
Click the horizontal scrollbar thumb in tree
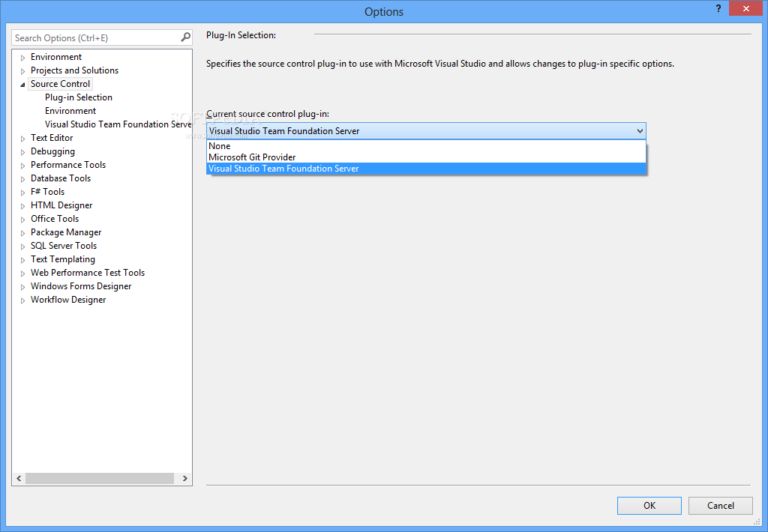100,478
